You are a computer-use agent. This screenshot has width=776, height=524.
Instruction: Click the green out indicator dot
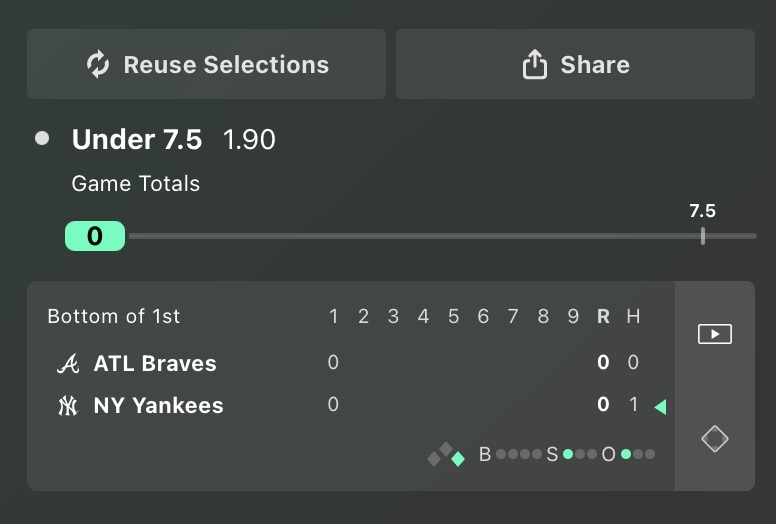coord(626,454)
